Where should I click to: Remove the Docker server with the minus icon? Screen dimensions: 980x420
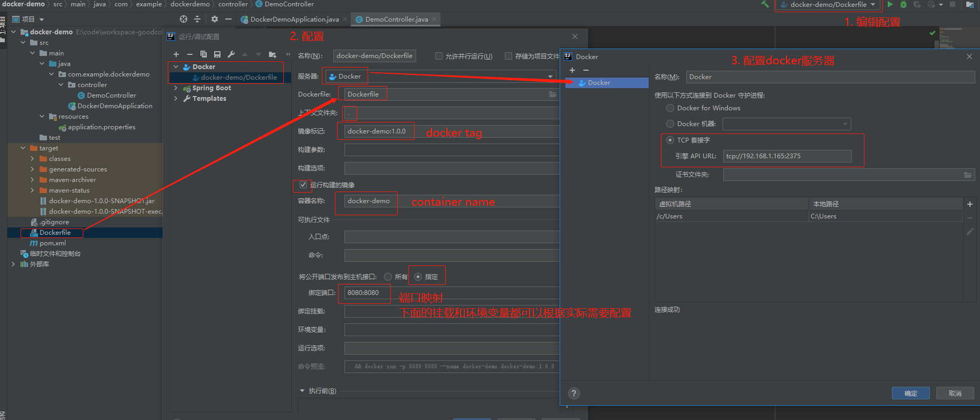586,70
